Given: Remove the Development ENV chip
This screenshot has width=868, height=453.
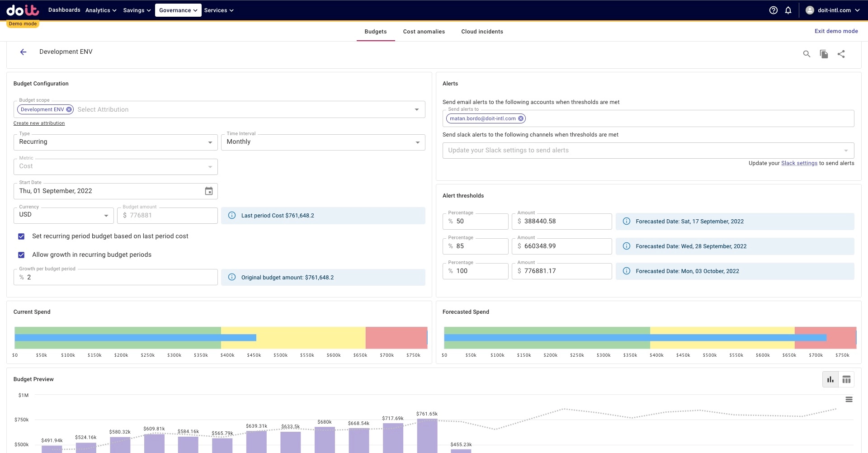Looking at the screenshot, I should point(69,109).
